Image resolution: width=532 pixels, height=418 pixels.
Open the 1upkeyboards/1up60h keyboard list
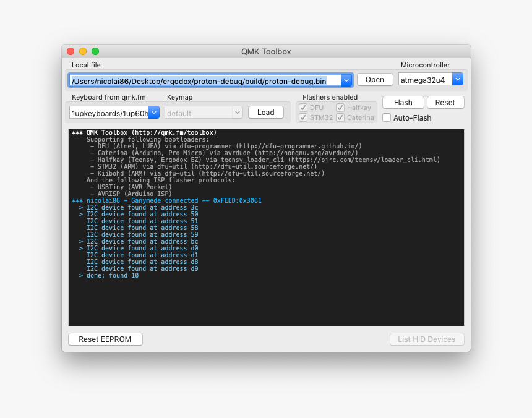154,112
